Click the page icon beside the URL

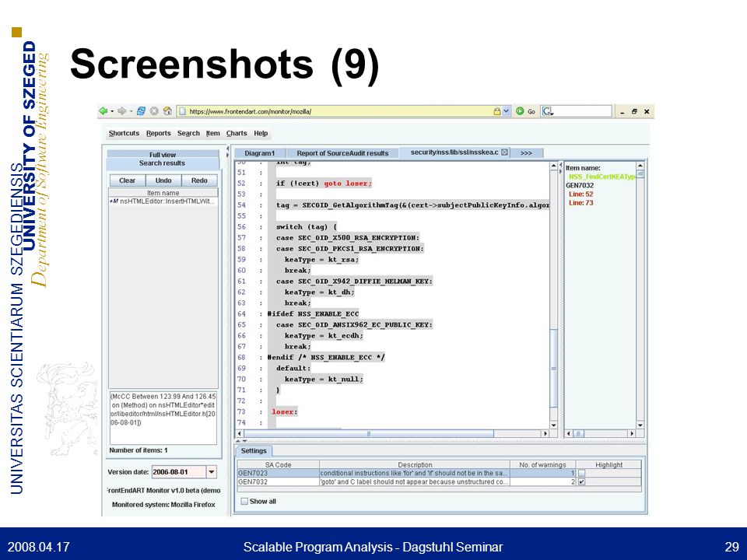pos(182,111)
